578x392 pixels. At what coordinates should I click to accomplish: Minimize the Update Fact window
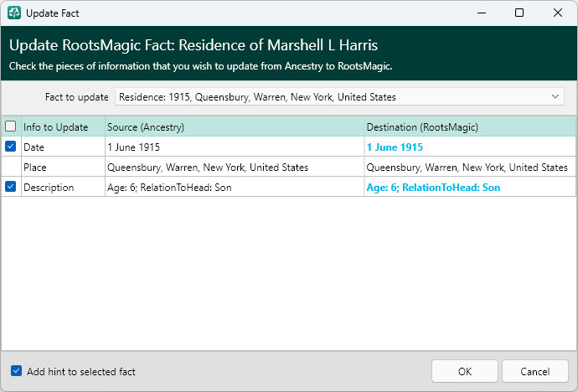pos(482,13)
